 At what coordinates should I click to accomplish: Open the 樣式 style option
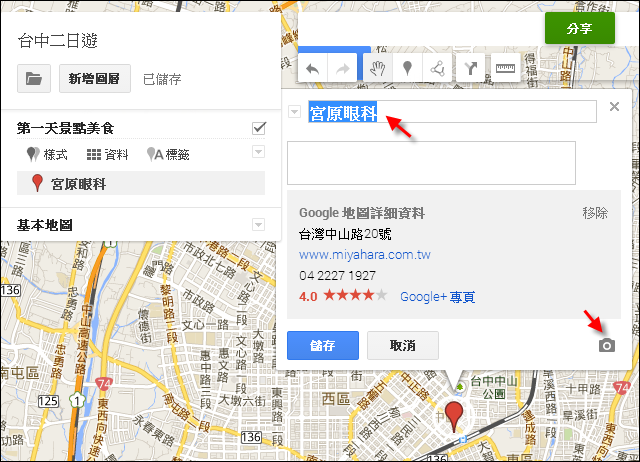click(x=47, y=155)
